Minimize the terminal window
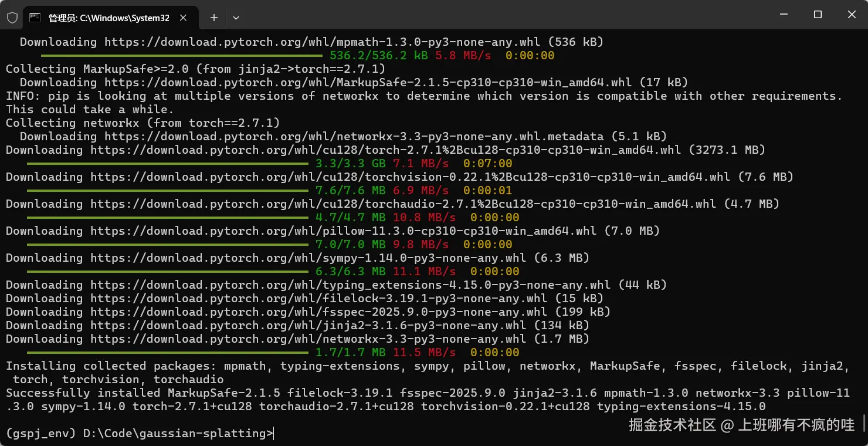The width and height of the screenshot is (868, 446). pos(783,15)
